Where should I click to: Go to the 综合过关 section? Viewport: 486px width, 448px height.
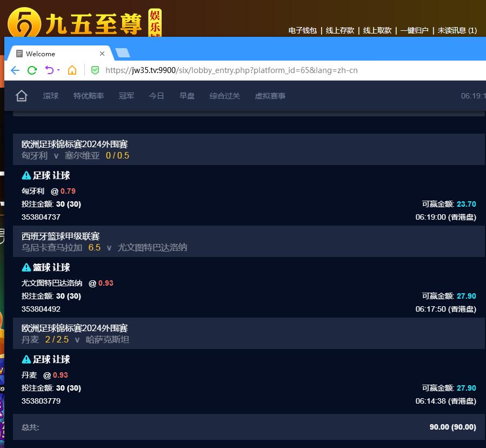225,96
